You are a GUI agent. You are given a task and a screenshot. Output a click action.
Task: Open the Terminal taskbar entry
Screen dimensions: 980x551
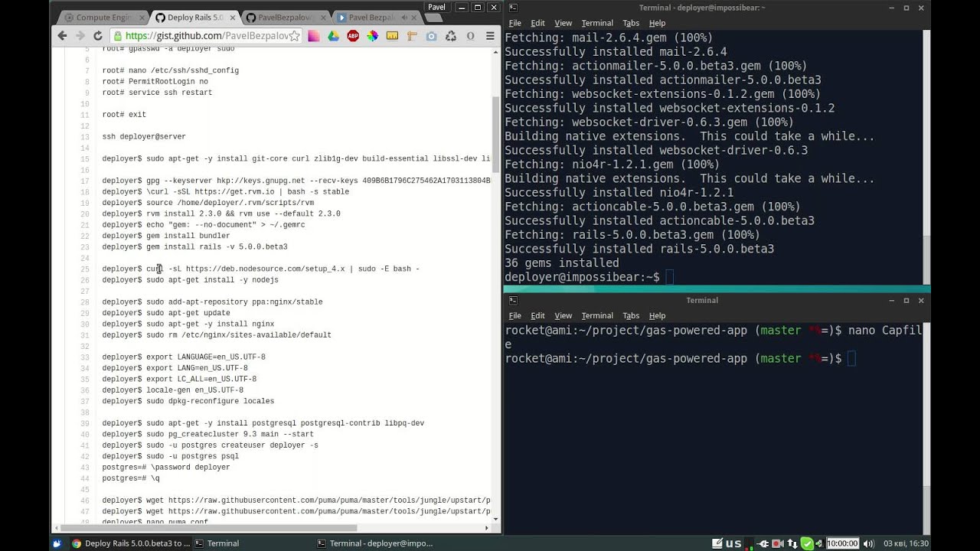pos(217,543)
